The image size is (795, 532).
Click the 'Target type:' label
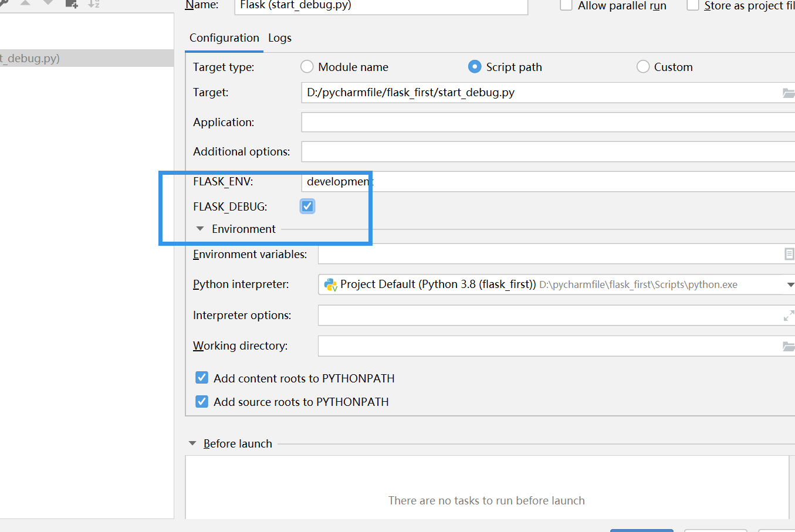[x=224, y=67]
